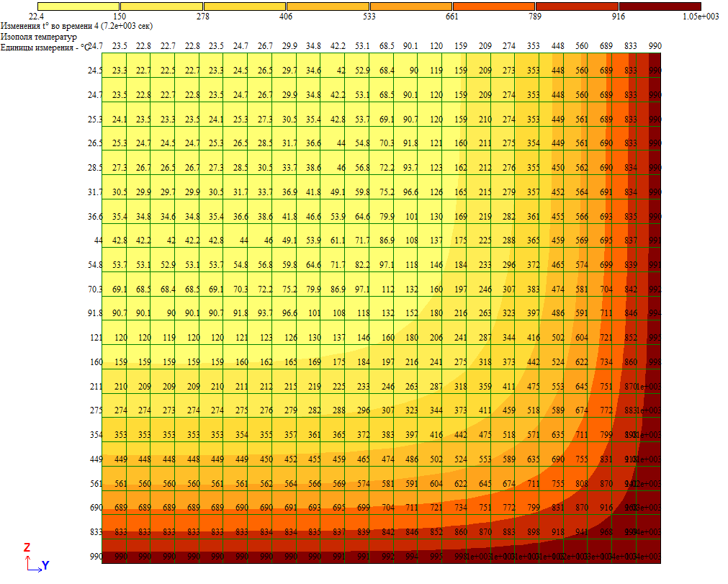
Task: Click the 'Единицы измерения - °C' text
Action: [x=45, y=46]
